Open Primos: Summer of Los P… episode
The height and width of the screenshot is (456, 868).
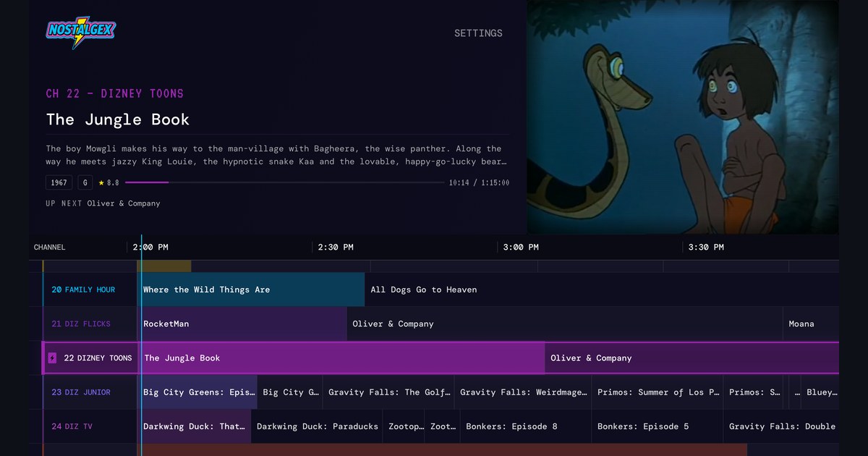(658, 392)
